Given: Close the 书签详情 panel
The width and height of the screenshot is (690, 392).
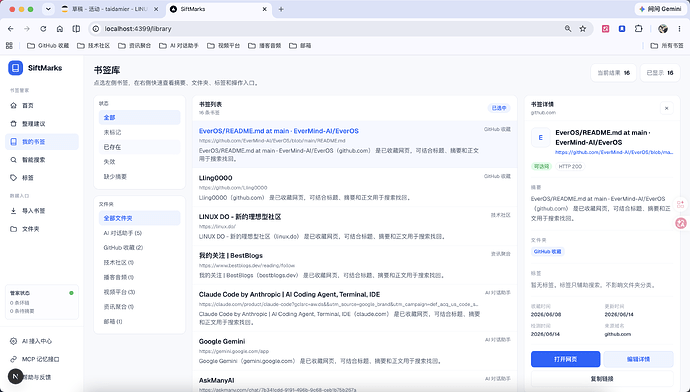Looking at the screenshot, I should [x=667, y=108].
